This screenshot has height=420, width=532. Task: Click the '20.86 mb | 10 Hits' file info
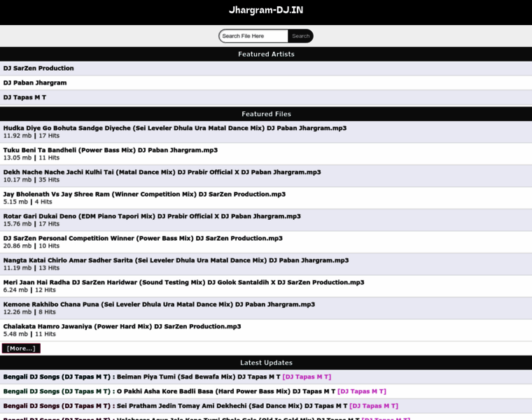click(x=31, y=246)
